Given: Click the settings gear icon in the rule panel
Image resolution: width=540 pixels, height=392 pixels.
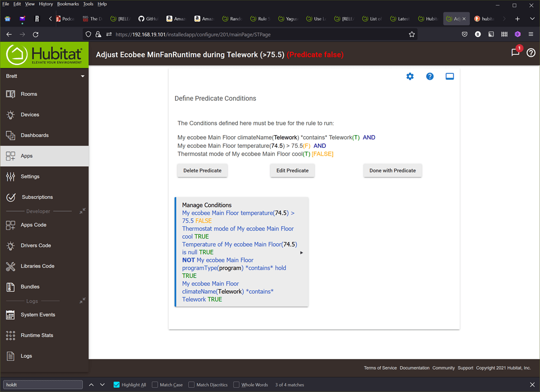Looking at the screenshot, I should pos(410,77).
